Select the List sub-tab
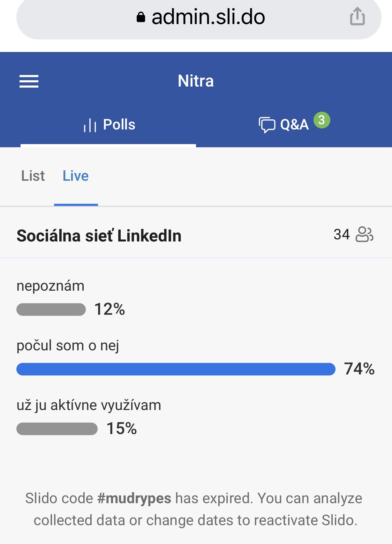Image resolution: width=392 pixels, height=544 pixels. click(33, 176)
